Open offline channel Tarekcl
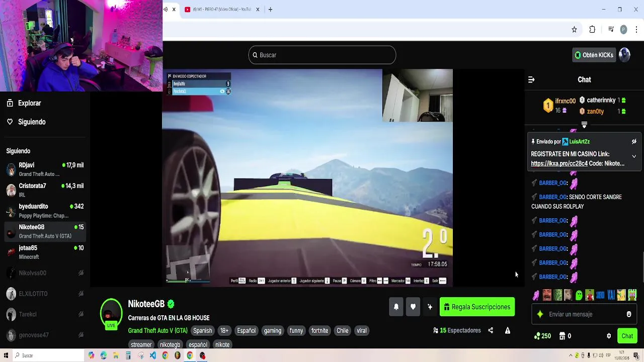 coord(45,314)
